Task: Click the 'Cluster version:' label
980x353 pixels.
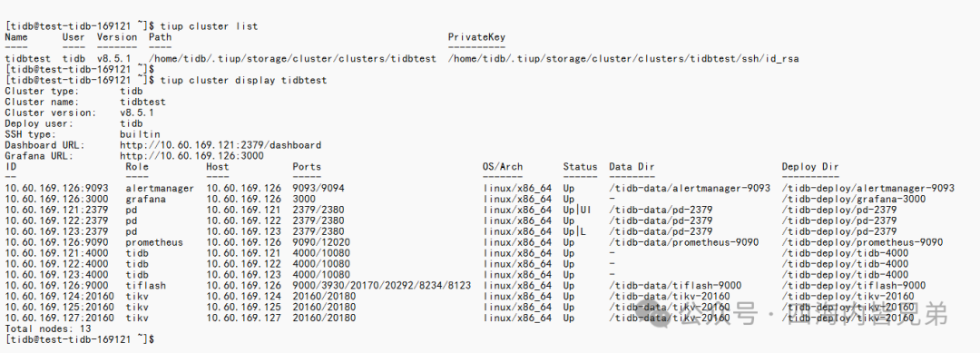Action: coord(51,113)
